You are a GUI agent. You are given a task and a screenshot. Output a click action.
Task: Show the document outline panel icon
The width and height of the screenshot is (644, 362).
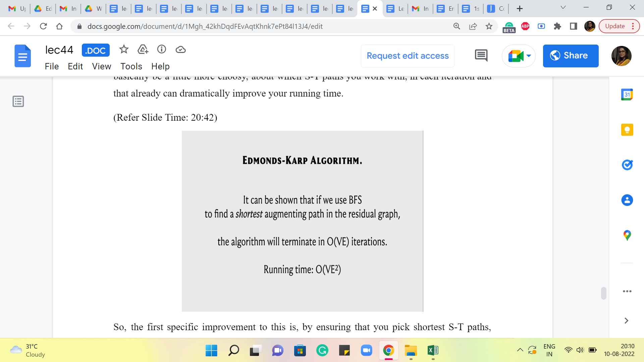coord(18,101)
